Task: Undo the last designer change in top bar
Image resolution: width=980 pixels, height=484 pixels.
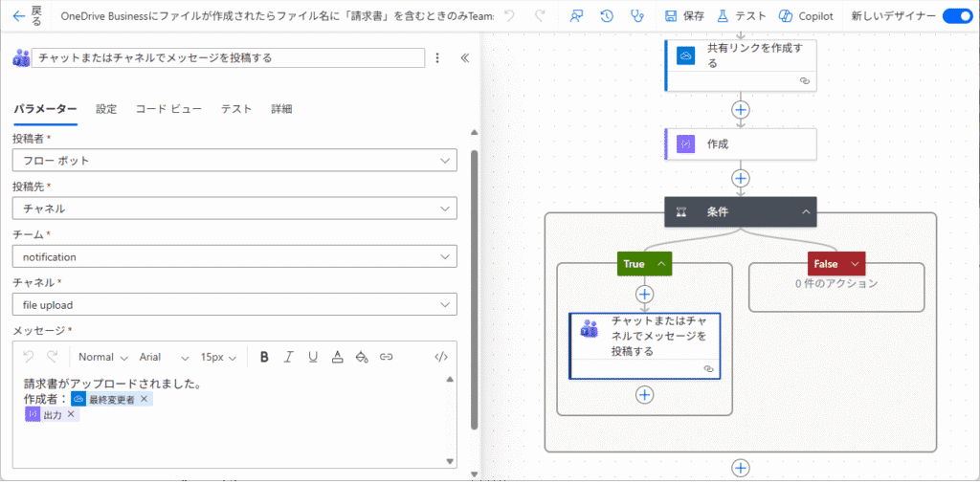Action: (x=510, y=16)
